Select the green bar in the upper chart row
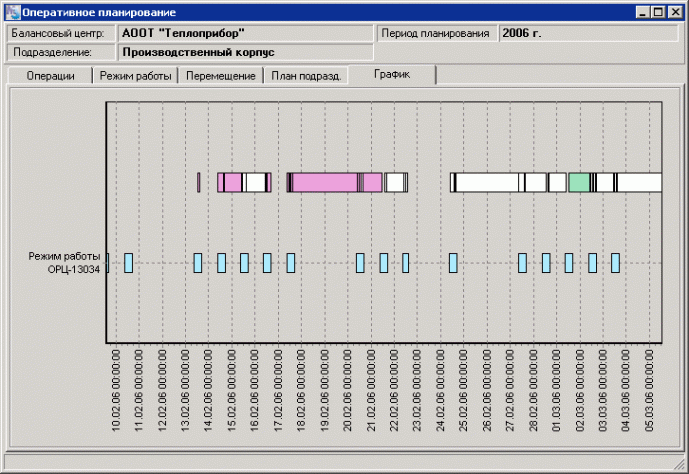The height and width of the screenshot is (474, 689). (579, 182)
